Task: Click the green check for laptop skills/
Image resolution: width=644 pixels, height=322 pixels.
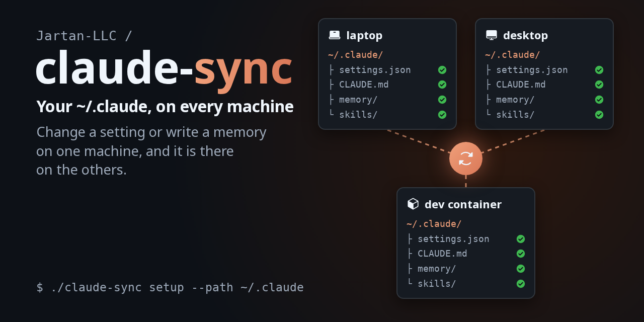Action: [x=442, y=114]
